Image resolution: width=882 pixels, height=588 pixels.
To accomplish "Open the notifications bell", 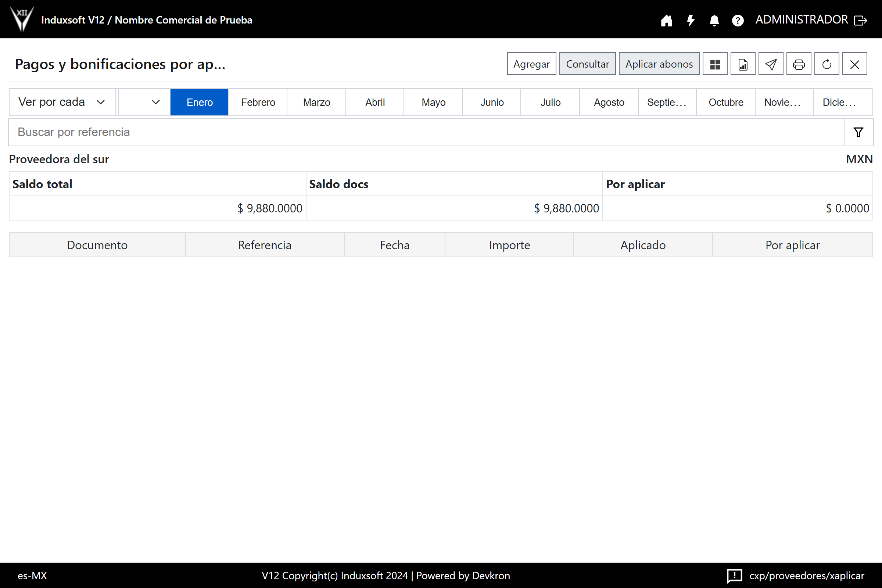I will click(714, 20).
